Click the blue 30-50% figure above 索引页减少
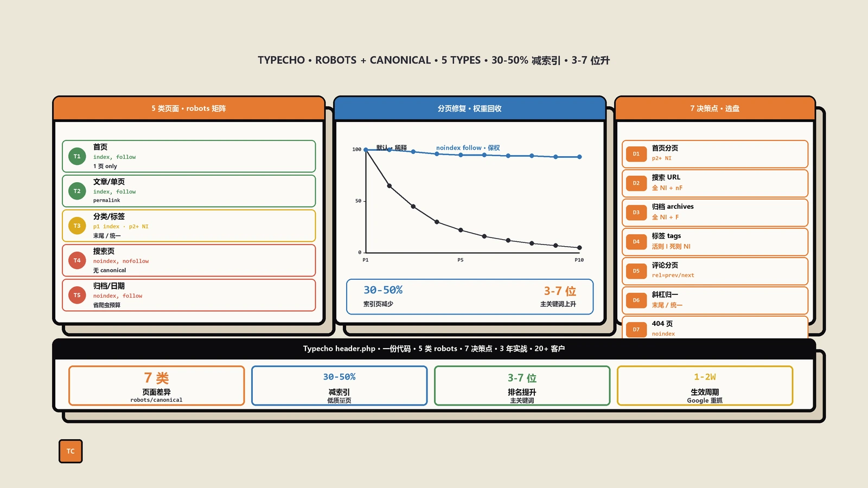Image resolution: width=868 pixels, height=488 pixels. coord(383,290)
